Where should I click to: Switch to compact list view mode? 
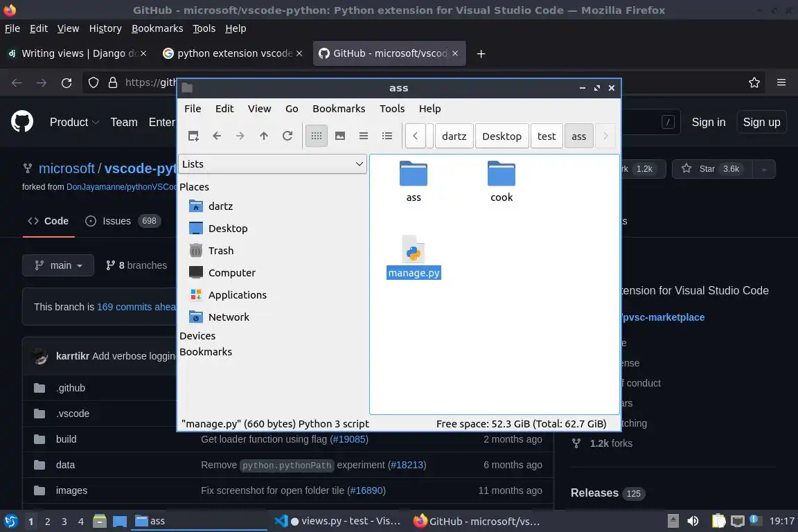364,136
